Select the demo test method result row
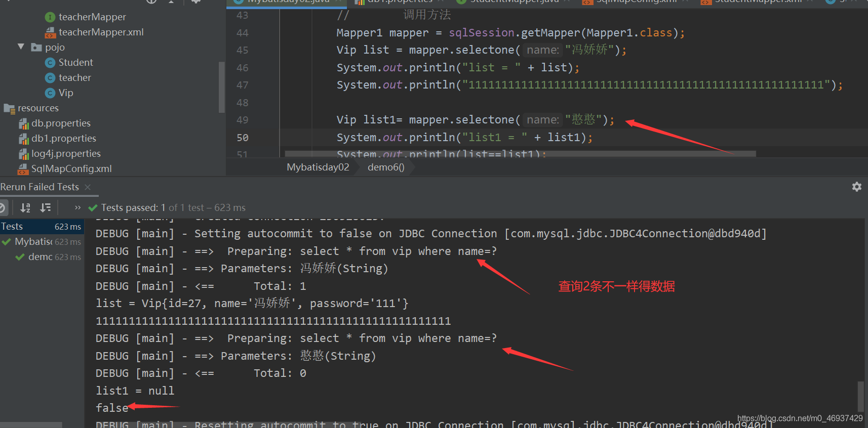Screen dimensions: 868x428 click(x=42, y=257)
